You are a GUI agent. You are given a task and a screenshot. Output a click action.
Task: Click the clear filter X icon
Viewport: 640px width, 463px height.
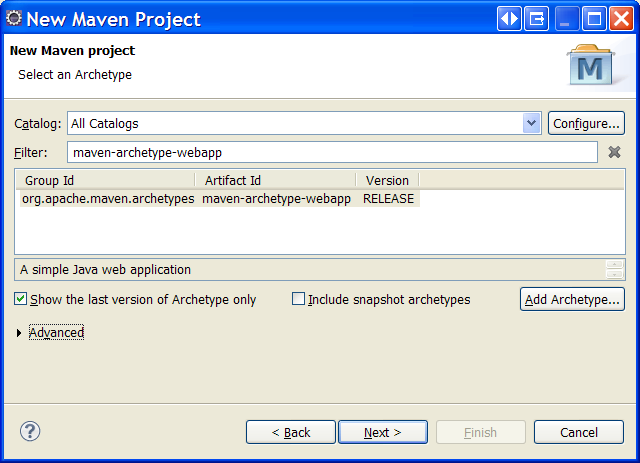(x=614, y=152)
